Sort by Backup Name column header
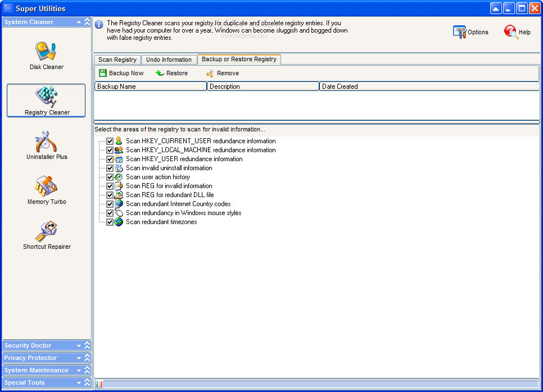 click(151, 86)
